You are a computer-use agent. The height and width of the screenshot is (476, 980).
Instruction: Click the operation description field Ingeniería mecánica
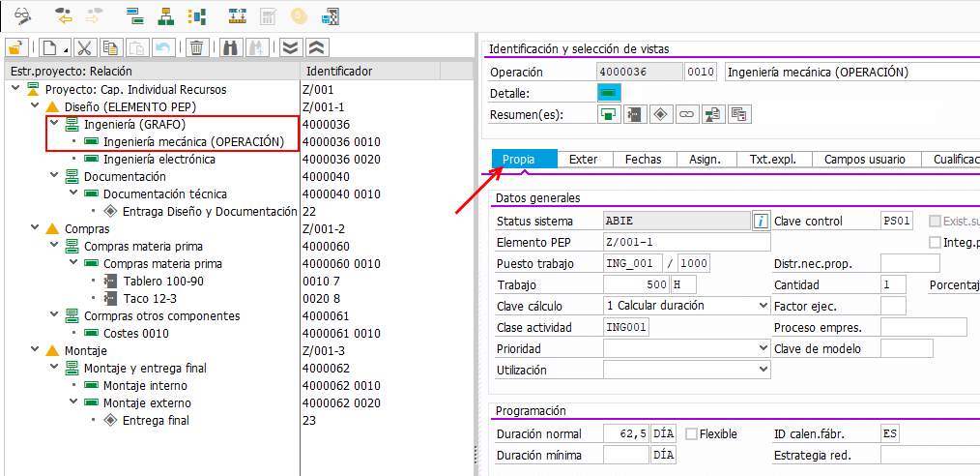pos(851,72)
